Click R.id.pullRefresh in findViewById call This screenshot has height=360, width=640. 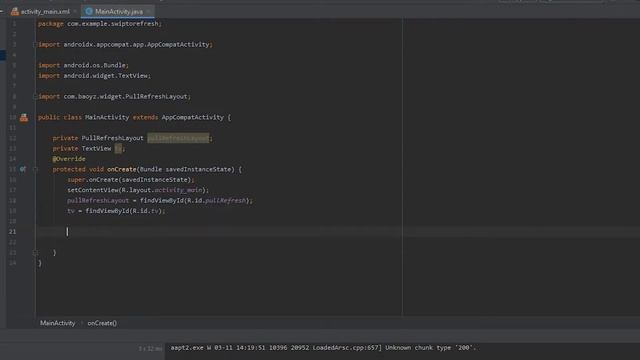[x=217, y=200]
